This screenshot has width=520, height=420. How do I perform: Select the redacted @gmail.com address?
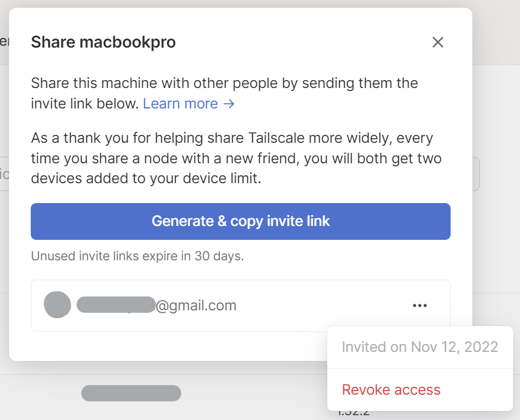[156, 305]
